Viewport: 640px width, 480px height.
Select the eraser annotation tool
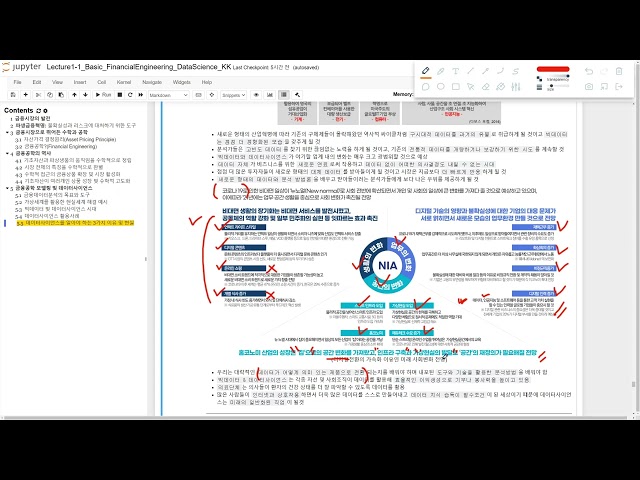485,87
